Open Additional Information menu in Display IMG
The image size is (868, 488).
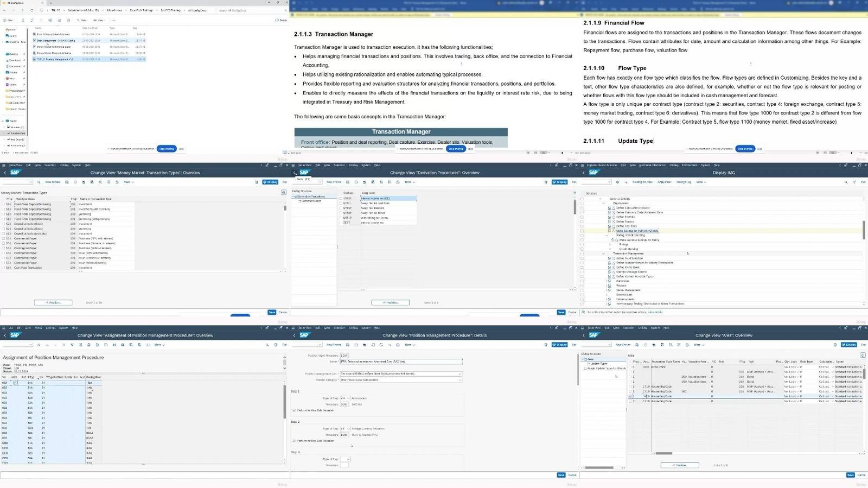[652, 165]
